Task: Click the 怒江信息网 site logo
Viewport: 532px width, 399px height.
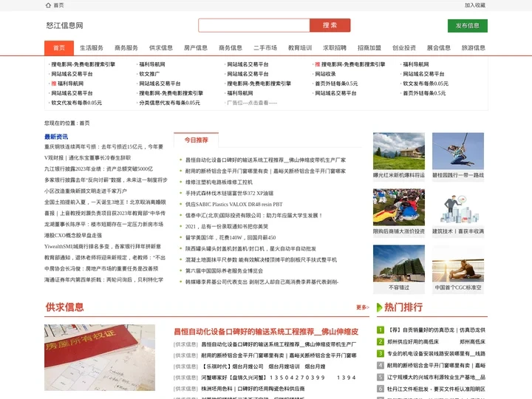Action: (65, 26)
